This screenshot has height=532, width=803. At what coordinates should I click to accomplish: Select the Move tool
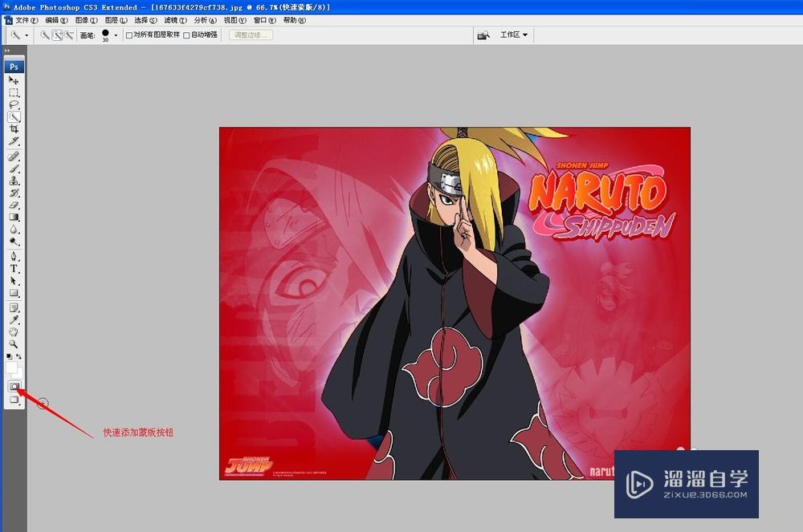pos(14,79)
